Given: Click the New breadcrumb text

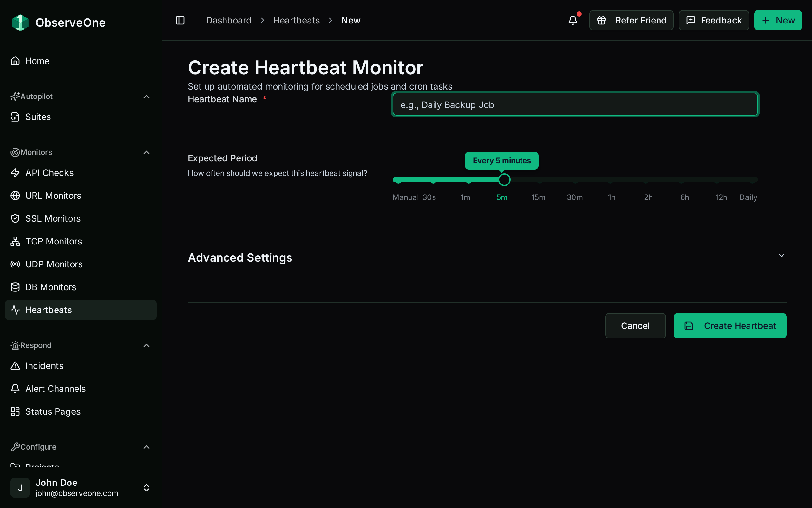Looking at the screenshot, I should click(x=350, y=21).
